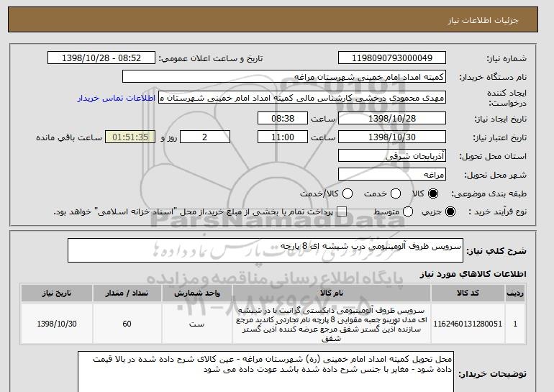Select the جزیی purchase type radio

pyautogui.click(x=450, y=212)
